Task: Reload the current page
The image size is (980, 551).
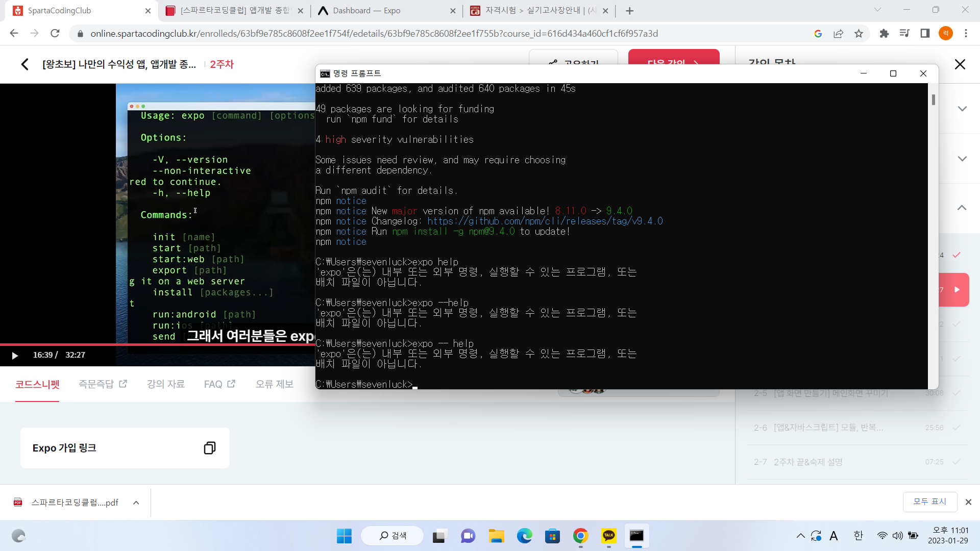Action: pos(55,34)
